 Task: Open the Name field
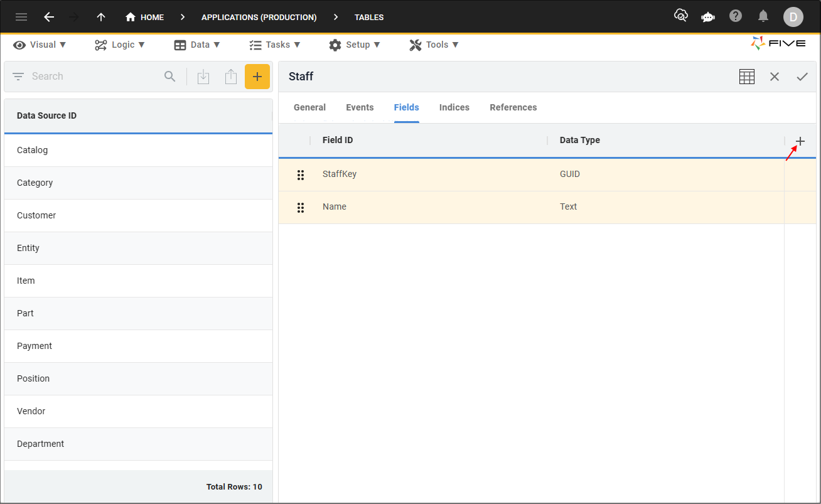point(335,206)
